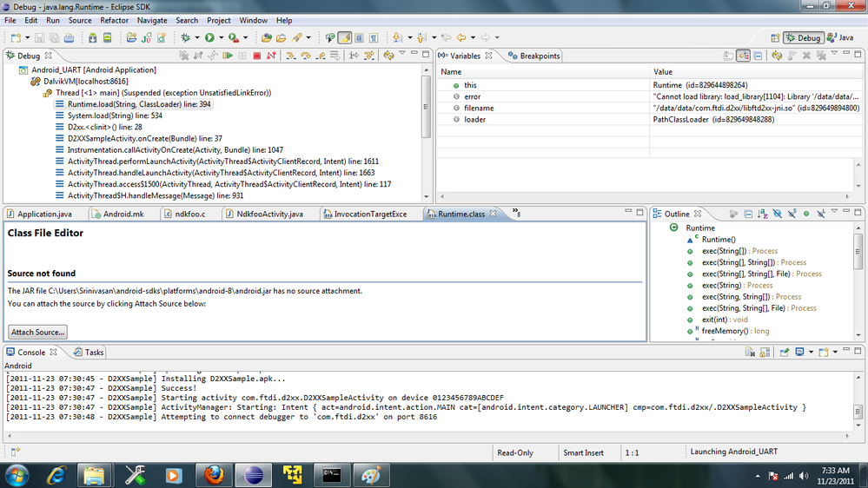Select the Android.mk editor tab
This screenshot has height=488, width=868.
[x=118, y=214]
